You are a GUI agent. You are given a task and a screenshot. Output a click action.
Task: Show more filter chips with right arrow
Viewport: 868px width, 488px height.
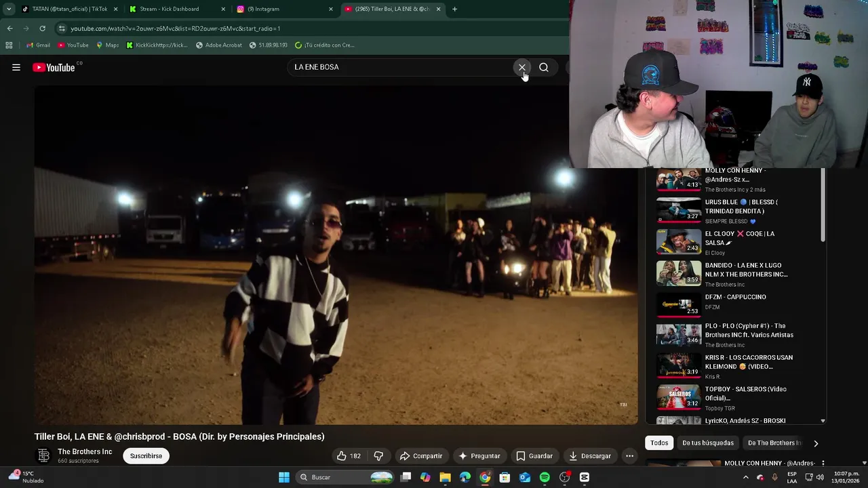pos(816,443)
